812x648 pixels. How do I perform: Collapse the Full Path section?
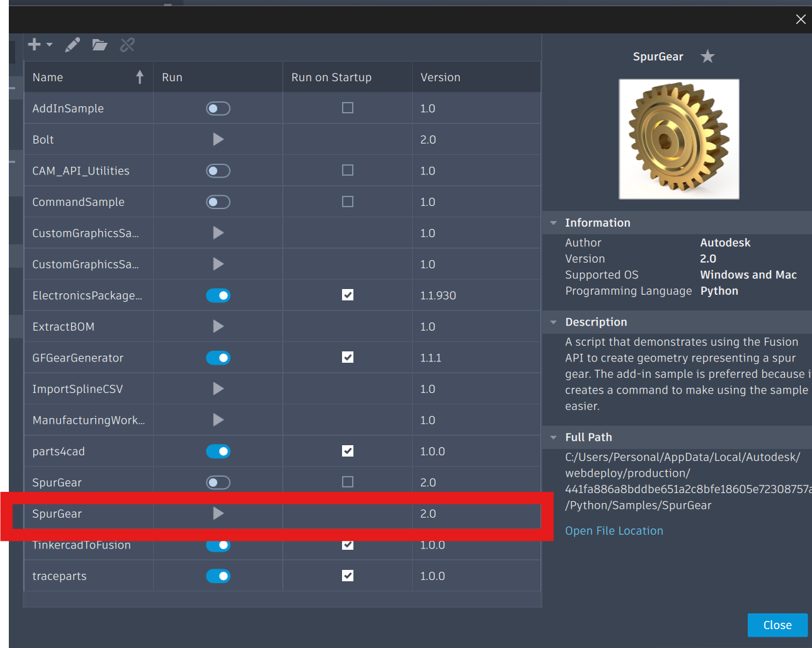click(553, 438)
